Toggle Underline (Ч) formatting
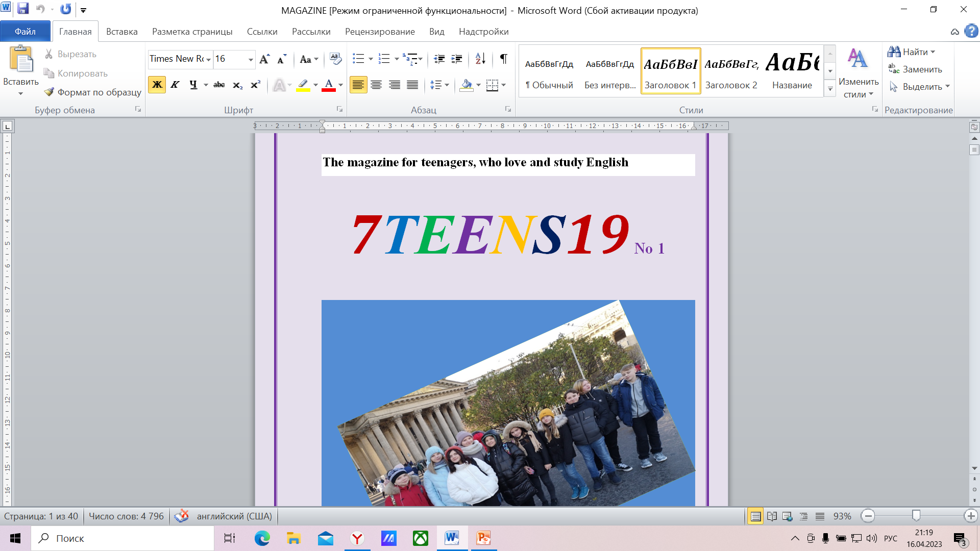980x551 pixels. (193, 85)
